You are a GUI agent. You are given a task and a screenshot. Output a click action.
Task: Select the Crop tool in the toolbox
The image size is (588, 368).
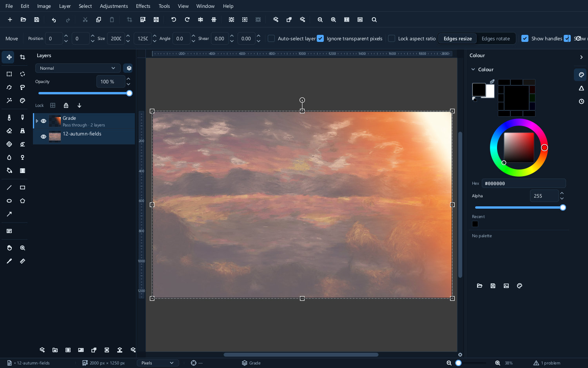tap(22, 57)
